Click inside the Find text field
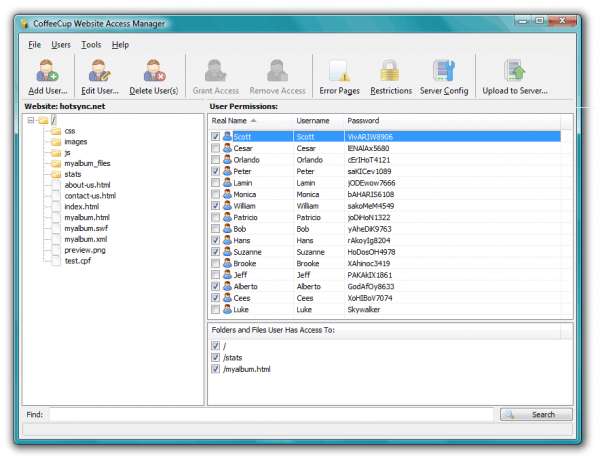 (x=270, y=414)
